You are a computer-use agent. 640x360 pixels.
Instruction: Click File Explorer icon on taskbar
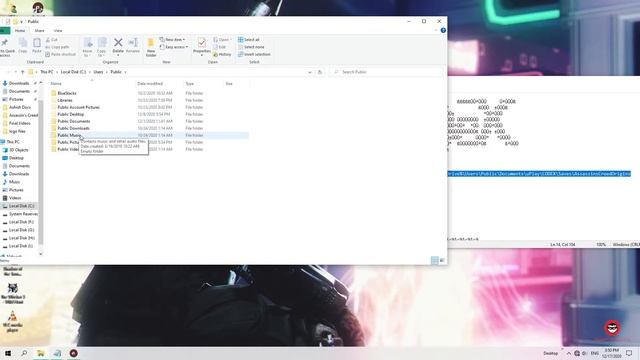point(41,353)
